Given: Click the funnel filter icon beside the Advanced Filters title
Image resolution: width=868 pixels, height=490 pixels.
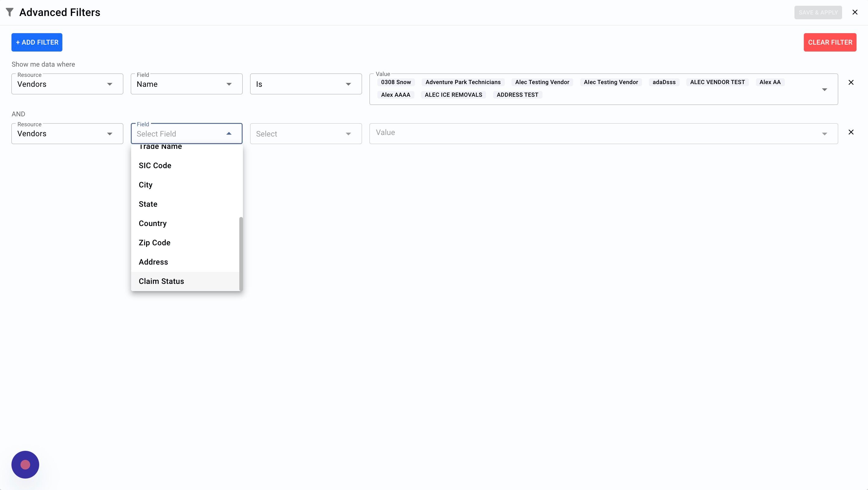Looking at the screenshot, I should pyautogui.click(x=10, y=12).
